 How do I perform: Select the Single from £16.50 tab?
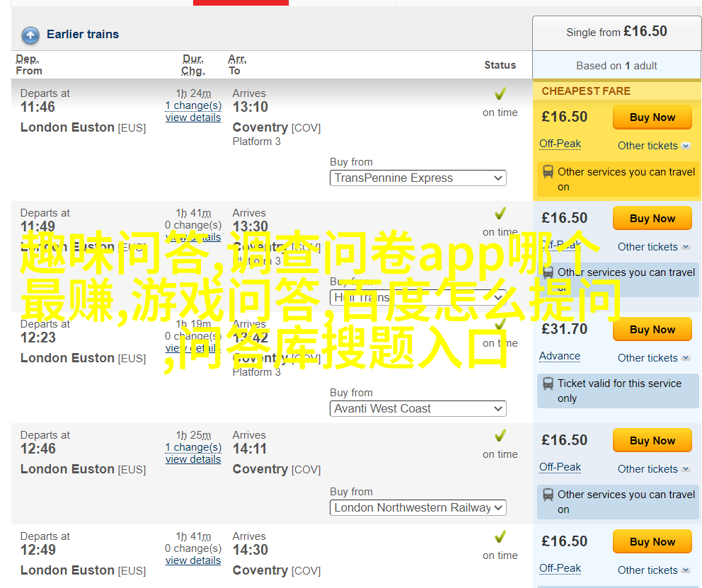[x=616, y=32]
